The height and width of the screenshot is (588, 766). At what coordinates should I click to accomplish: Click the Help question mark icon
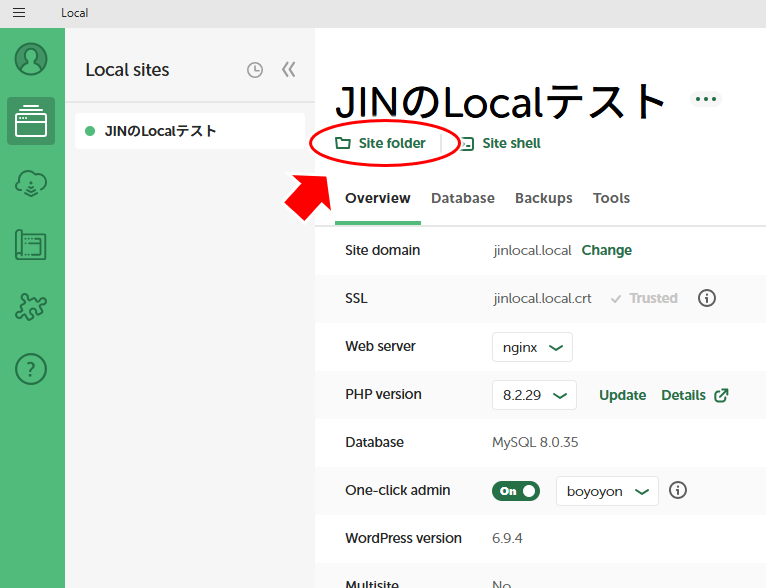click(x=31, y=370)
